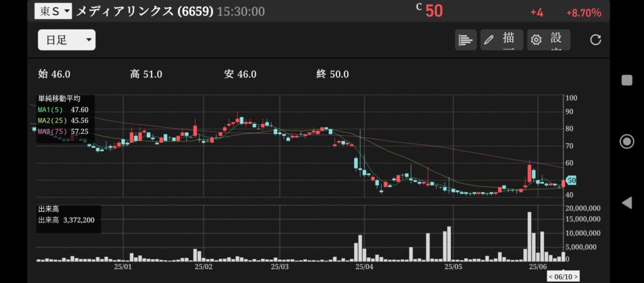Viewport: 644px width, 283px height.
Task: Click the 出来高 3,372,200 volume value
Action: [x=67, y=220]
